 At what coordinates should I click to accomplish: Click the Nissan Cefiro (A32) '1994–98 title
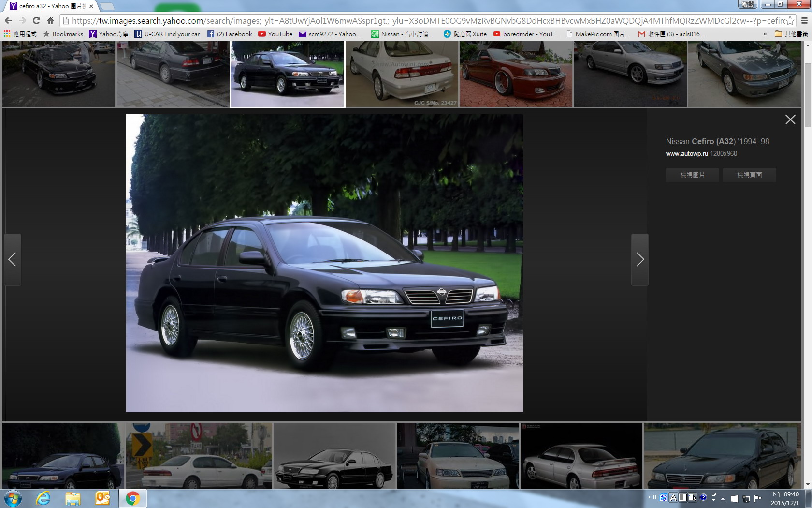coord(717,141)
